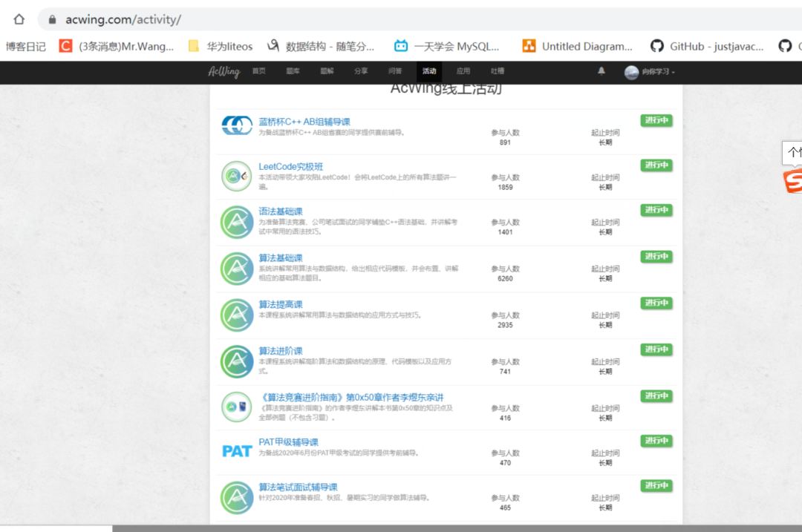
Task: Click the last GitHub bookmark icon
Action: (x=785, y=47)
